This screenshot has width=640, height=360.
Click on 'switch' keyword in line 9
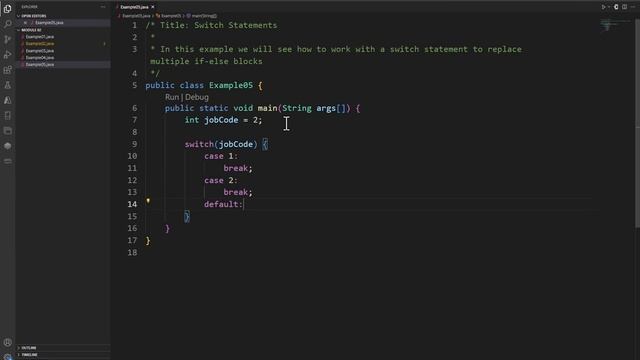click(199, 144)
